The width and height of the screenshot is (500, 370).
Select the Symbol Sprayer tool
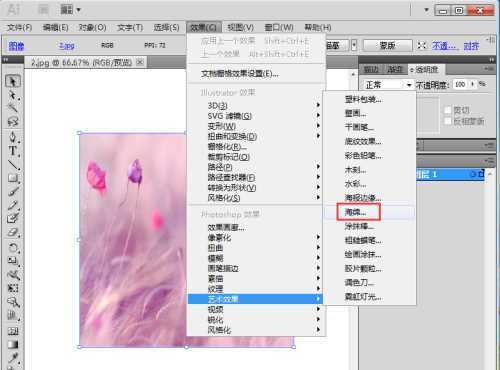coord(13,302)
